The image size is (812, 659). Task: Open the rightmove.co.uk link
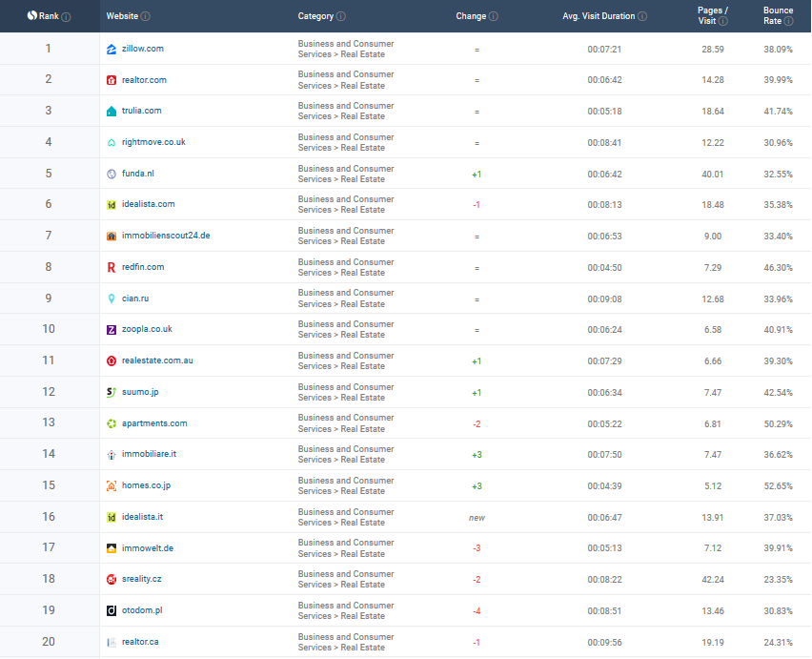click(153, 142)
